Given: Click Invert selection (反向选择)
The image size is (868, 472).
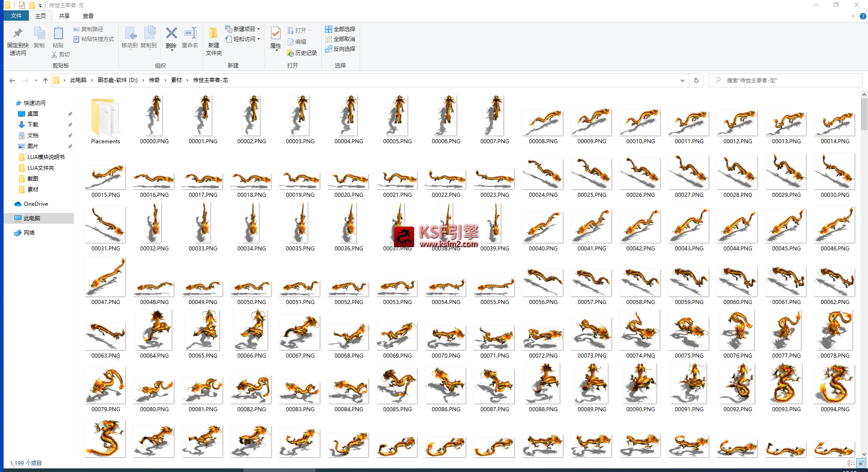Looking at the screenshot, I should (x=340, y=49).
